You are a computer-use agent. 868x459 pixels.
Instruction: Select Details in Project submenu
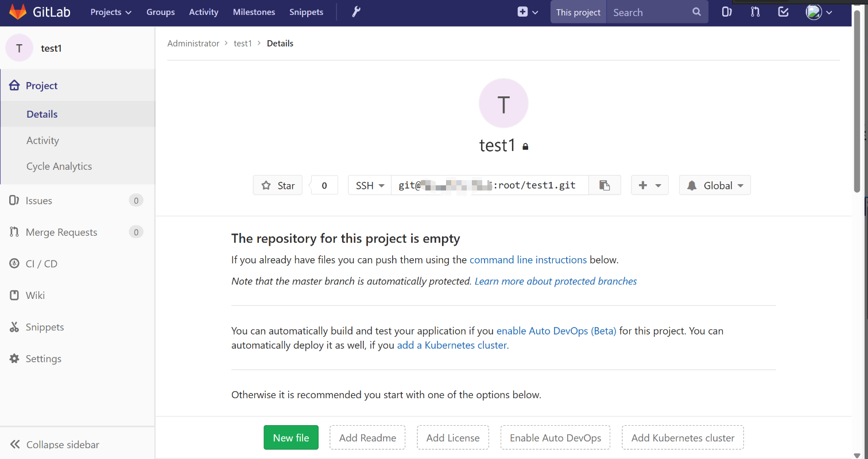pos(77,114)
